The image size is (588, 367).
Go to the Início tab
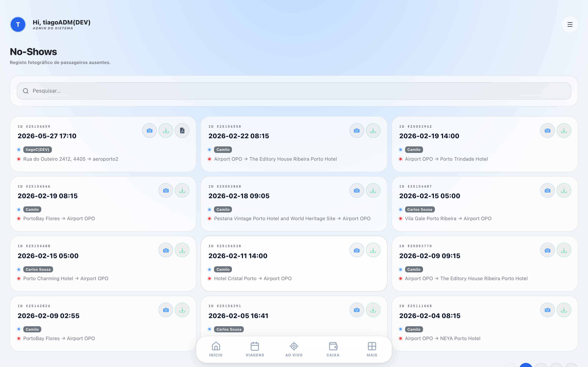click(216, 349)
